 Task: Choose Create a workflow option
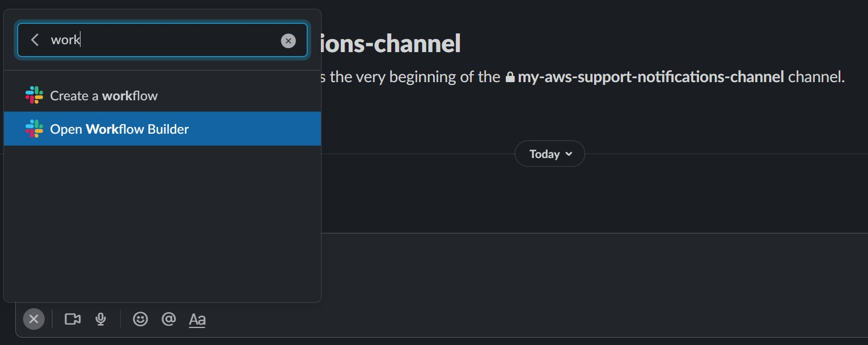pyautogui.click(x=104, y=95)
